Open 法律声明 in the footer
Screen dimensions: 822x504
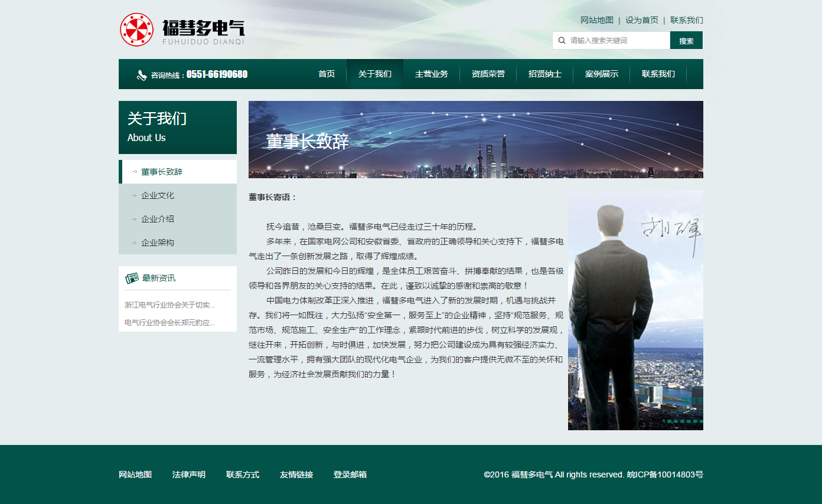189,474
